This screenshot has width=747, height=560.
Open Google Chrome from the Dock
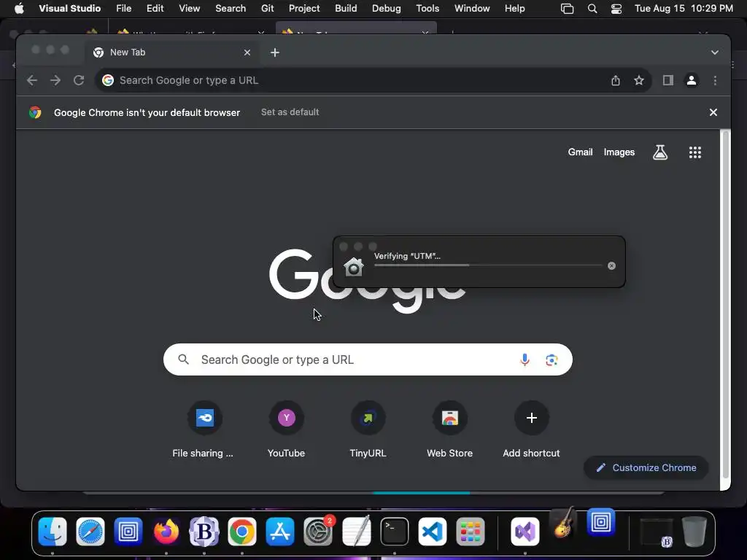[242, 532]
